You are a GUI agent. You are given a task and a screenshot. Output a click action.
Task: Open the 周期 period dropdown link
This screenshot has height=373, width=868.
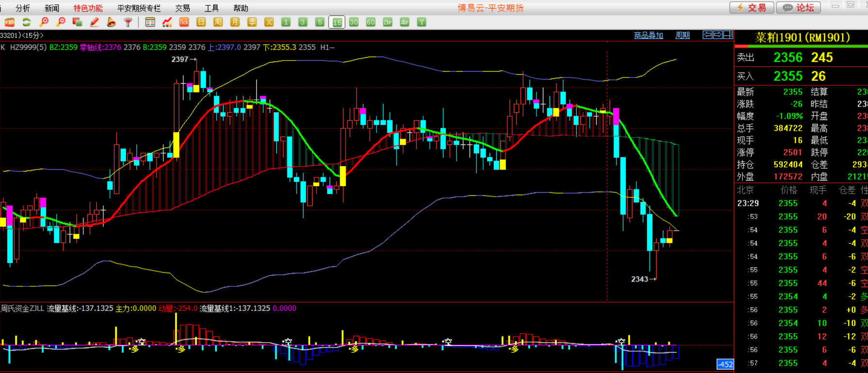[x=682, y=35]
